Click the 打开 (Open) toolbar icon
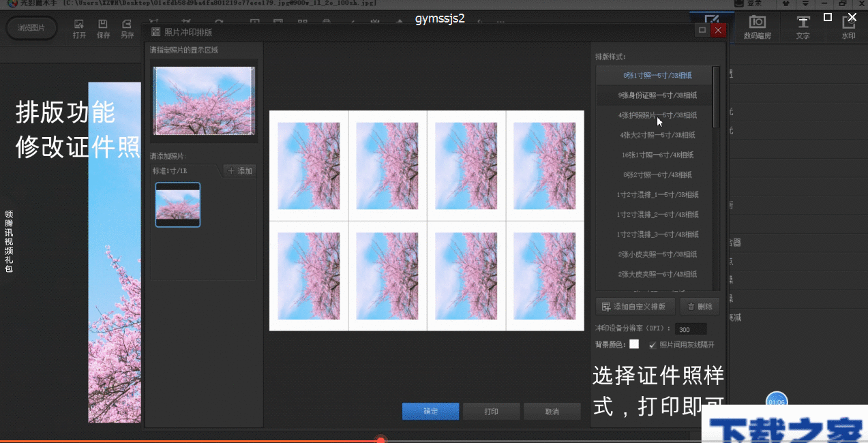 79,29
